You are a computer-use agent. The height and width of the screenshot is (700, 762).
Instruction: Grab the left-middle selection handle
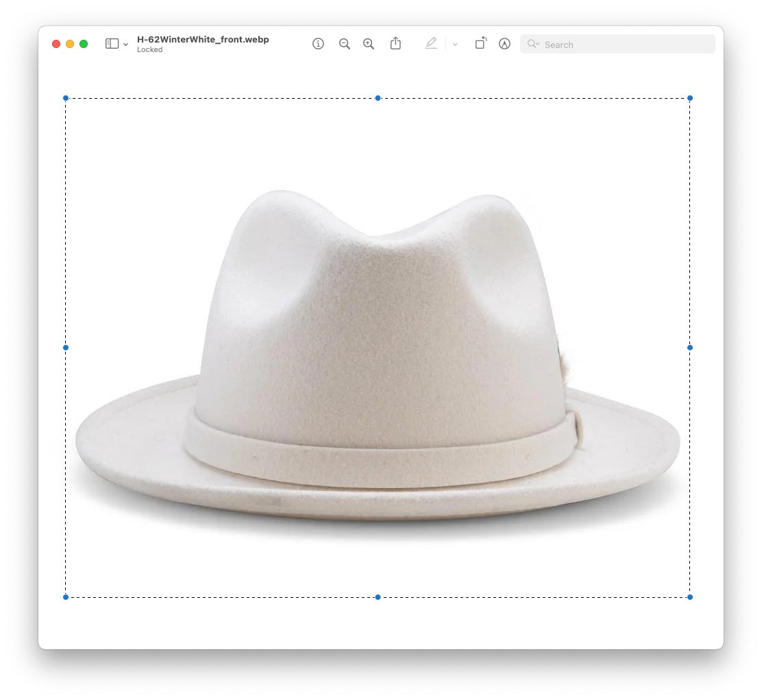pos(66,348)
